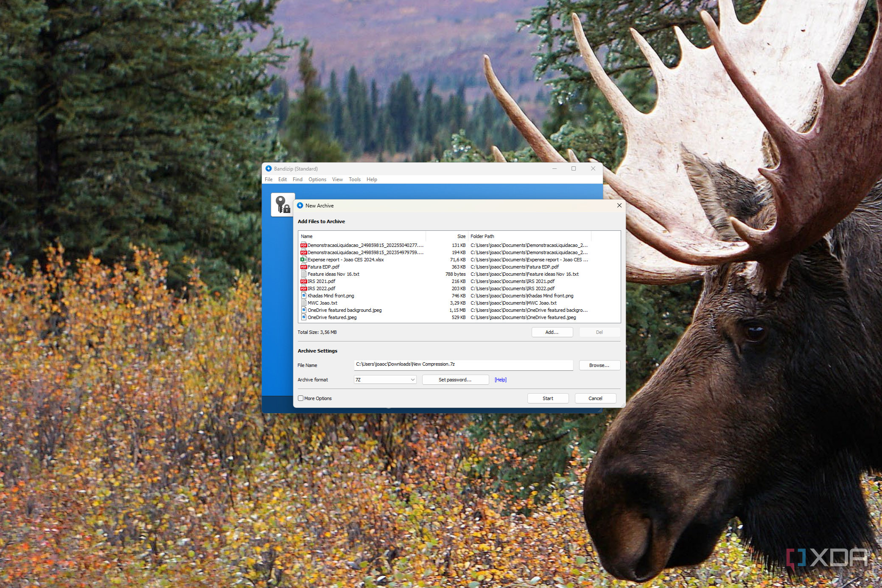The width and height of the screenshot is (882, 588).
Task: Maximize the Bandizip window
Action: pyautogui.click(x=574, y=168)
